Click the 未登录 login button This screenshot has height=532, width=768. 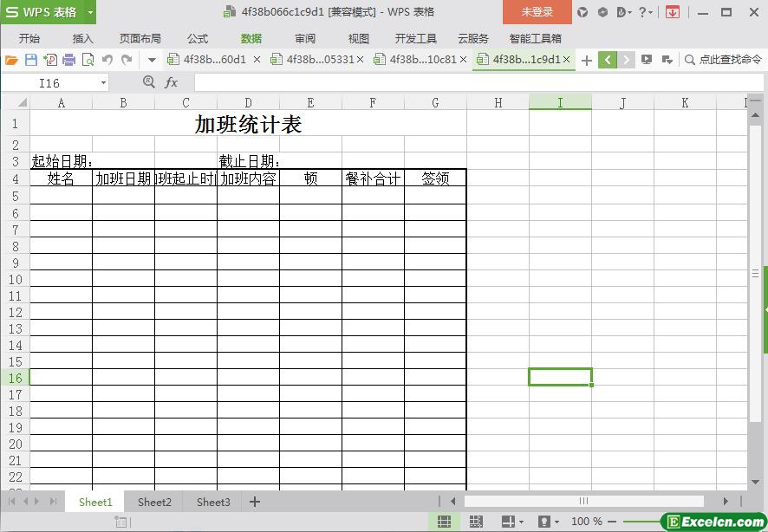click(x=537, y=12)
